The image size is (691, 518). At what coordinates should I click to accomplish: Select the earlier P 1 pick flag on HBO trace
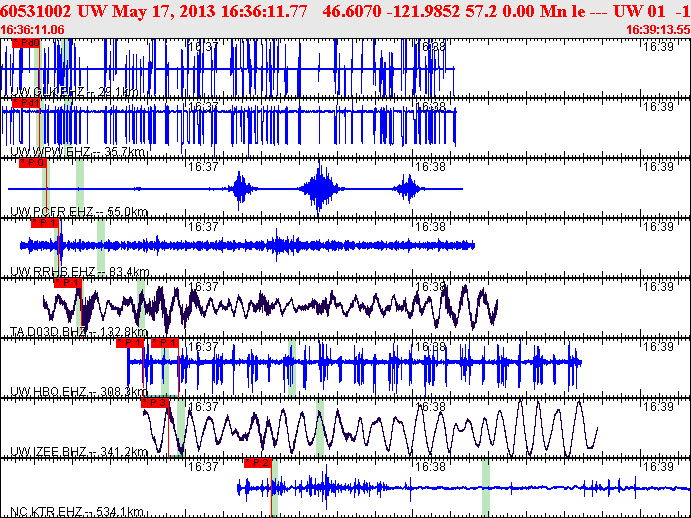(x=130, y=343)
